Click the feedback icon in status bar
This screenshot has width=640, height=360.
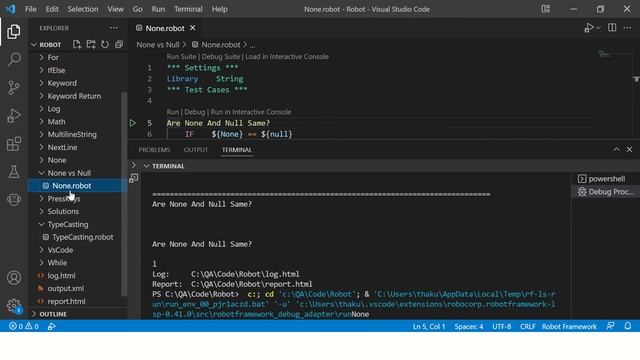pos(610,326)
